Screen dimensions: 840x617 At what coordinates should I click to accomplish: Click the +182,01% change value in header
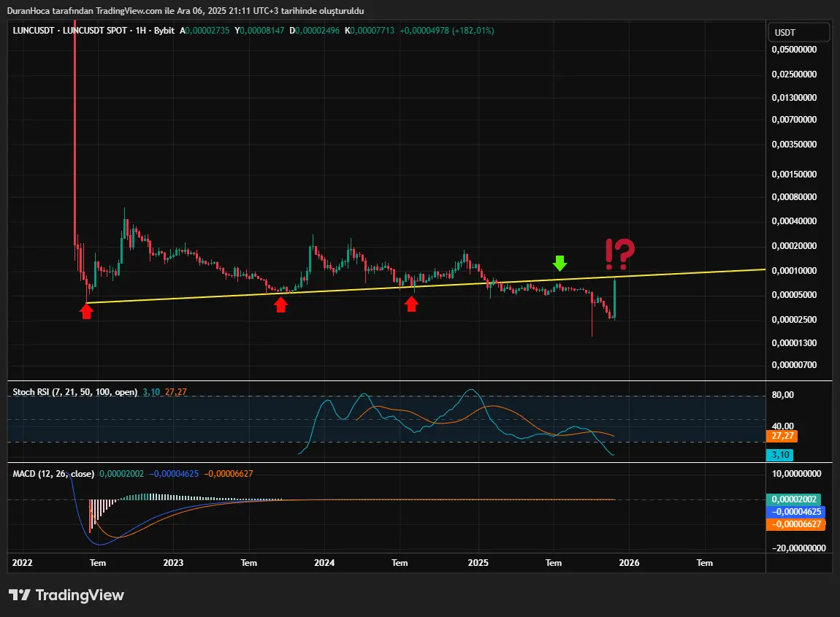[x=473, y=31]
